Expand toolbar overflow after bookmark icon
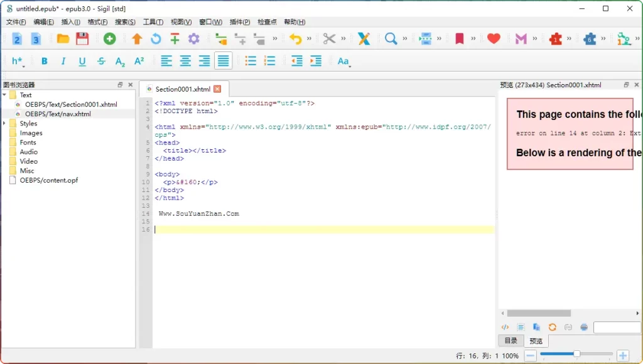The image size is (643, 364). [x=473, y=39]
